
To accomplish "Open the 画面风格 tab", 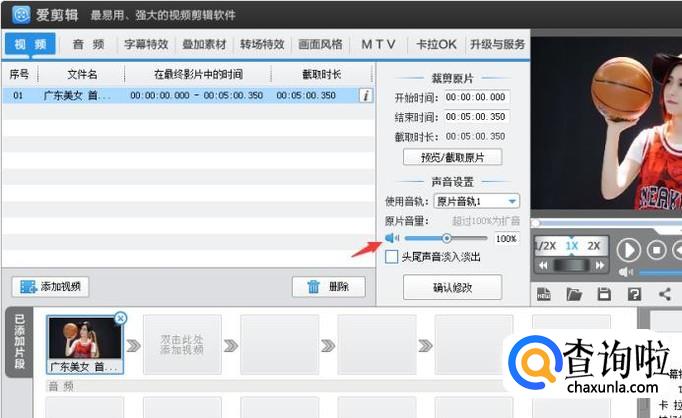I will tap(321, 44).
